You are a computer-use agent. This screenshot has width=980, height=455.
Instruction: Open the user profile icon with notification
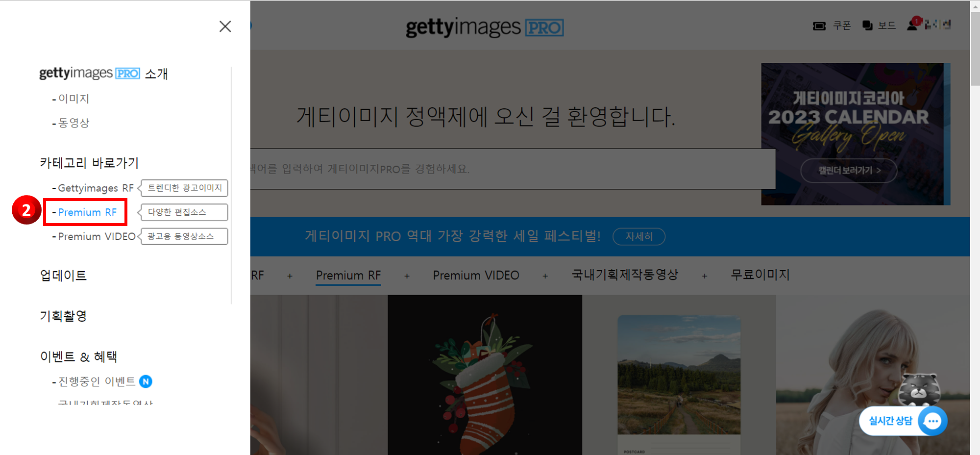coord(913,24)
